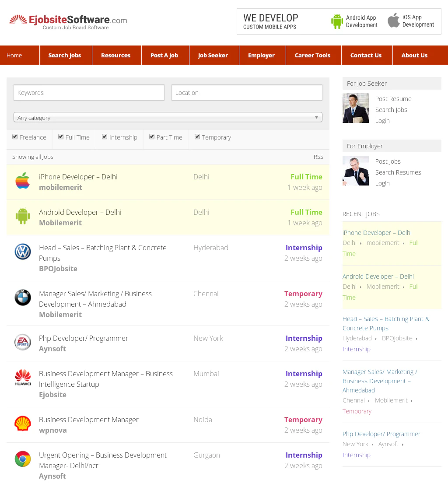Click Post Jobs under For Employer
This screenshot has width=448, height=483.
388,162
